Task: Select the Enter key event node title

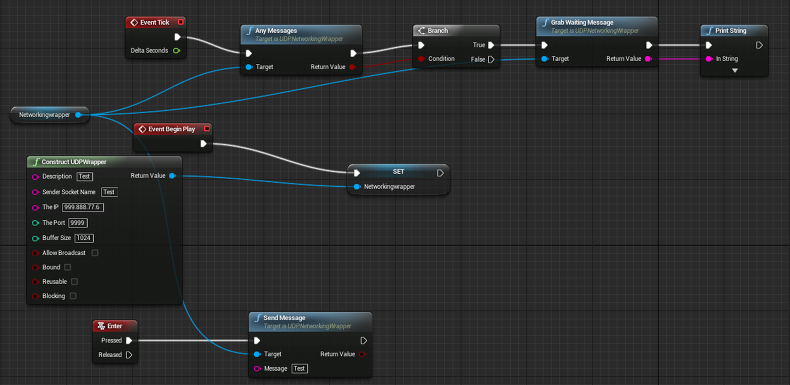Action: coord(115,327)
